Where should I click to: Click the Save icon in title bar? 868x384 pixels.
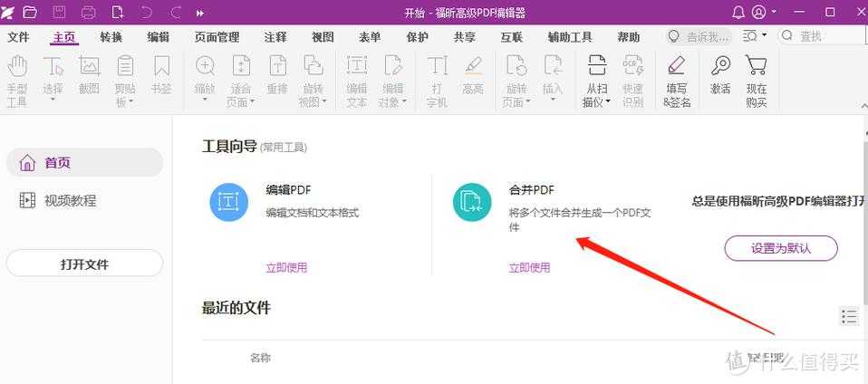(x=59, y=12)
